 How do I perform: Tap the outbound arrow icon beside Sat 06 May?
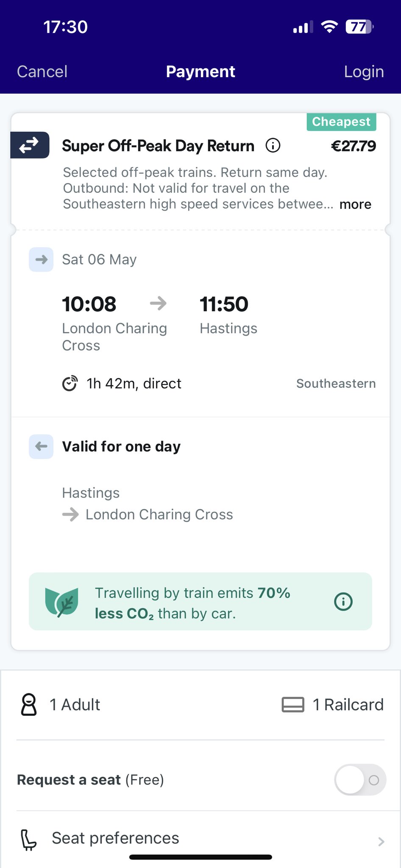[41, 259]
